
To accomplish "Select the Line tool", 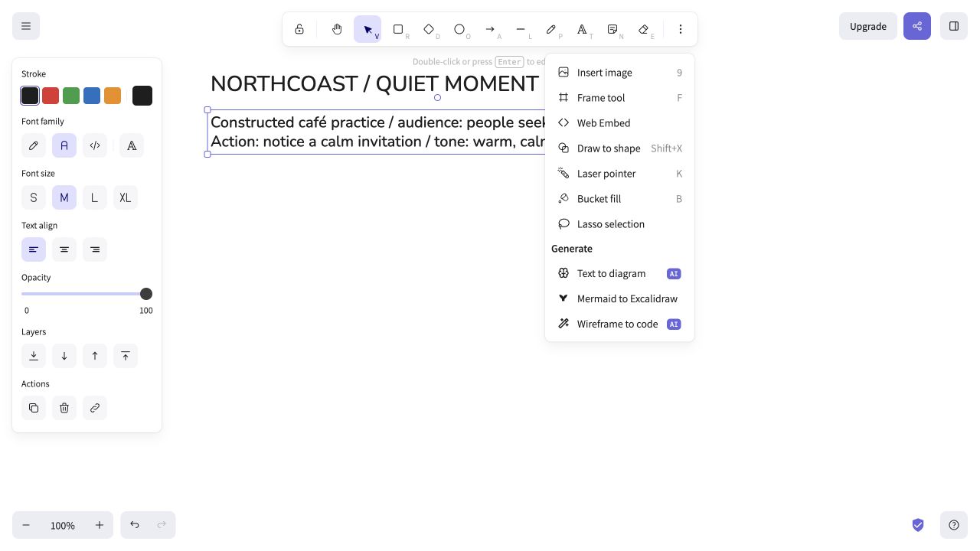I will click(521, 29).
